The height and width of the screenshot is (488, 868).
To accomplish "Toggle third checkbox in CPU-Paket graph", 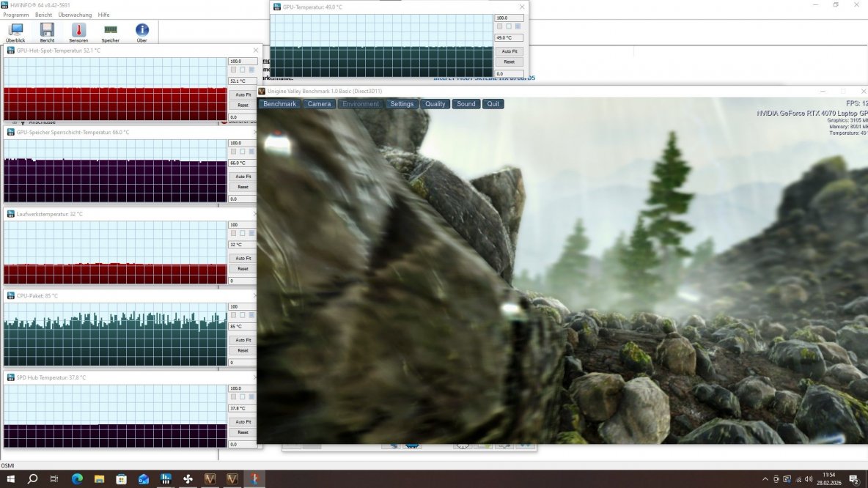I will point(251,315).
